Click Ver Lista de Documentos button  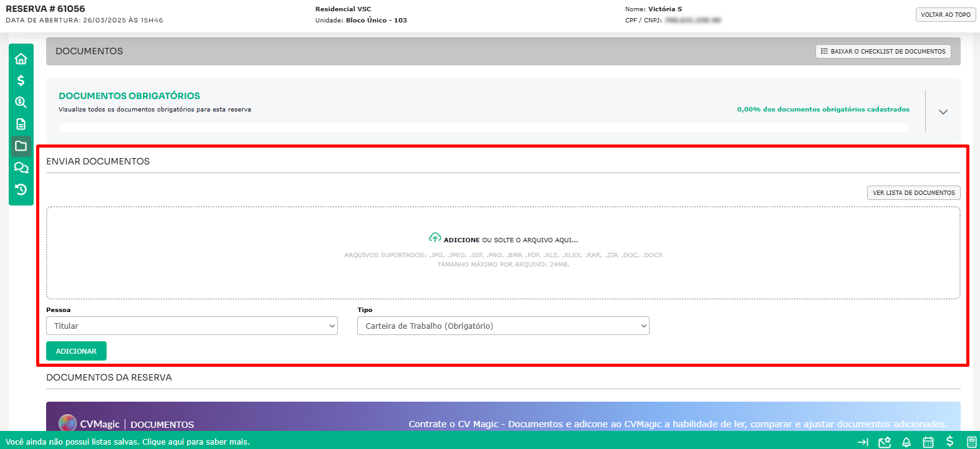(913, 193)
